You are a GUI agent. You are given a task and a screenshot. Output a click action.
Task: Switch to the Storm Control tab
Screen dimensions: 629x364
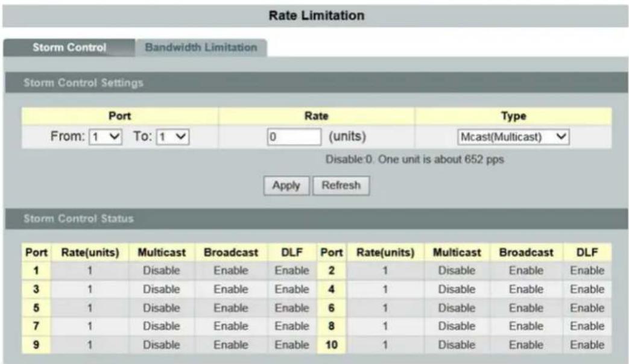(69, 47)
